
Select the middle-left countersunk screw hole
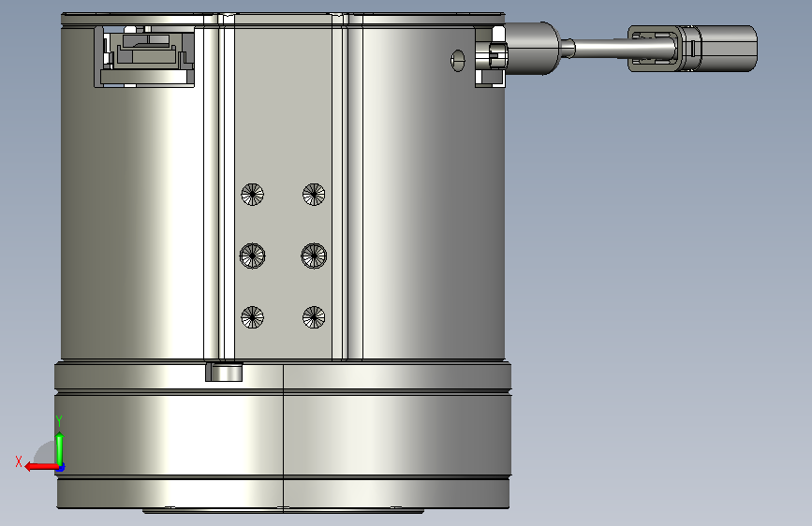pos(252,256)
